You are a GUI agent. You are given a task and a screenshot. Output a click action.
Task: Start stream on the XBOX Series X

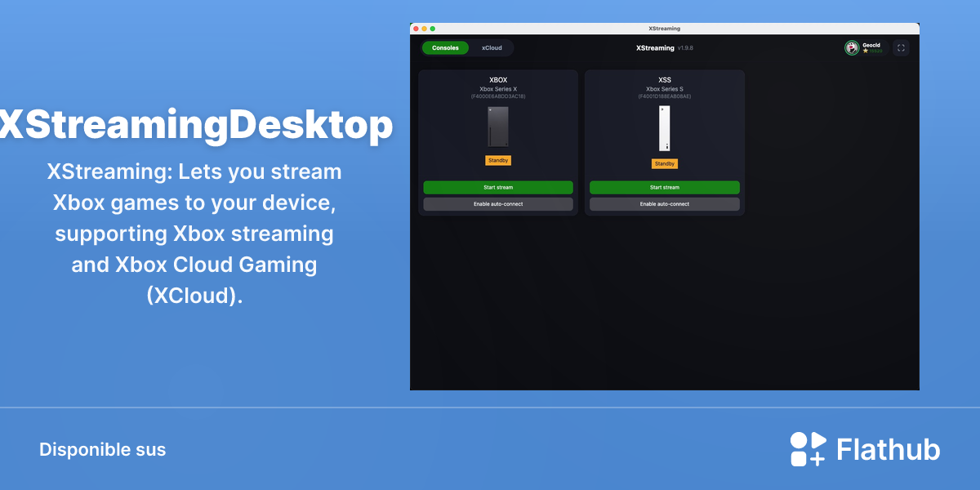498,188
